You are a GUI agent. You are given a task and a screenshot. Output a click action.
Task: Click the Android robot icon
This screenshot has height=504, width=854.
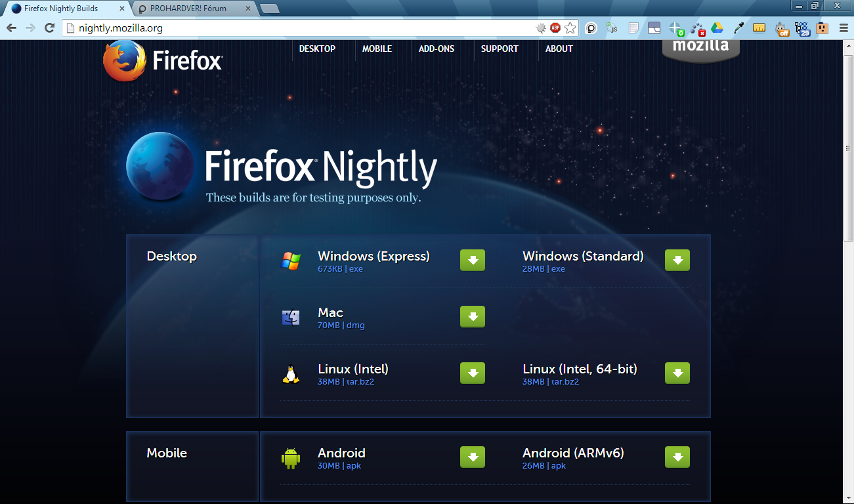click(291, 458)
